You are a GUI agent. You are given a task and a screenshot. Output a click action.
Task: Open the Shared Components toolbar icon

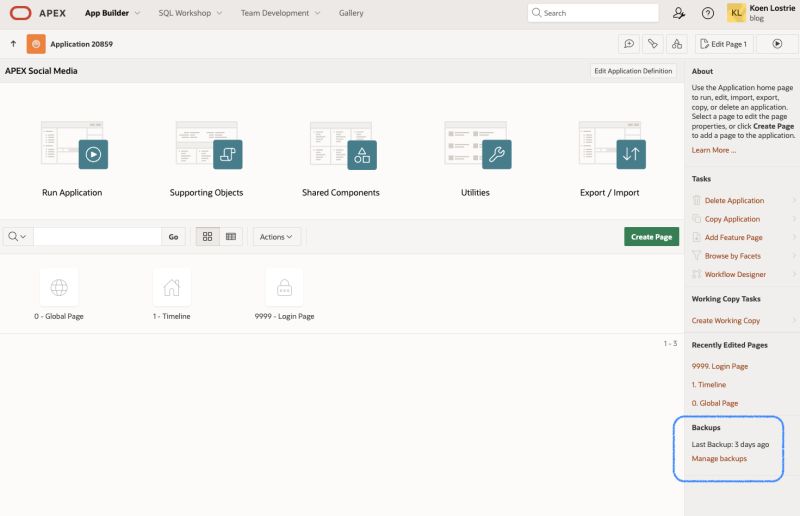677,44
